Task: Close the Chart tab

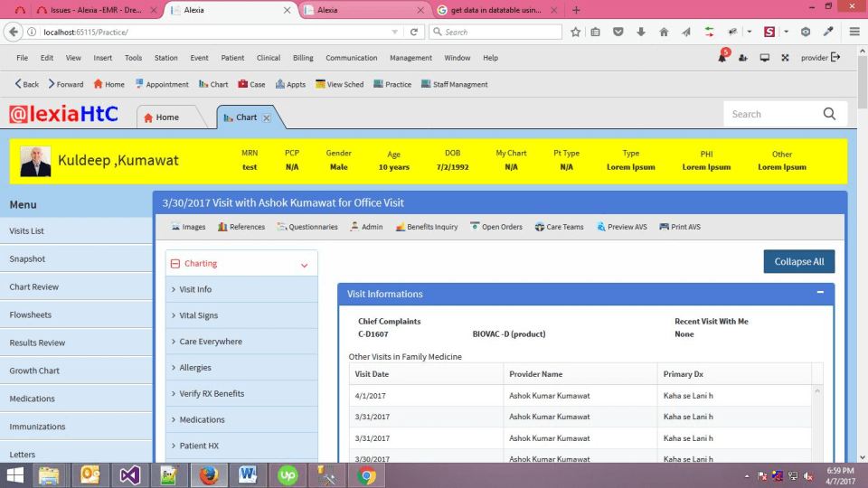Action: pyautogui.click(x=267, y=118)
